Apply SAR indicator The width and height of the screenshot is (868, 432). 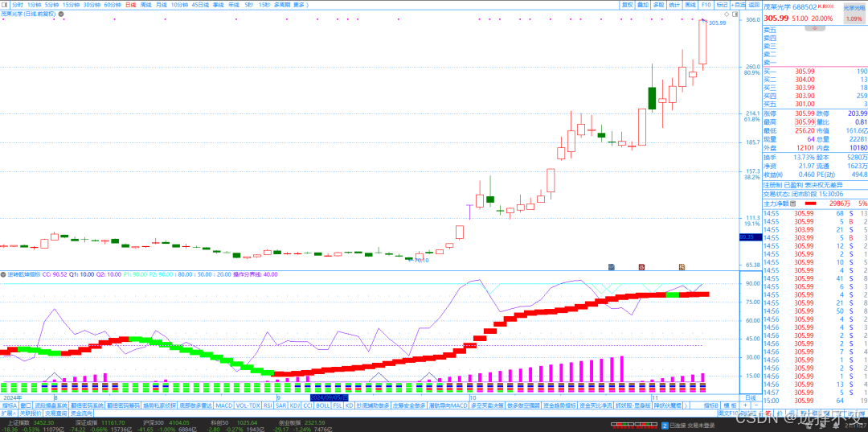coord(281,405)
